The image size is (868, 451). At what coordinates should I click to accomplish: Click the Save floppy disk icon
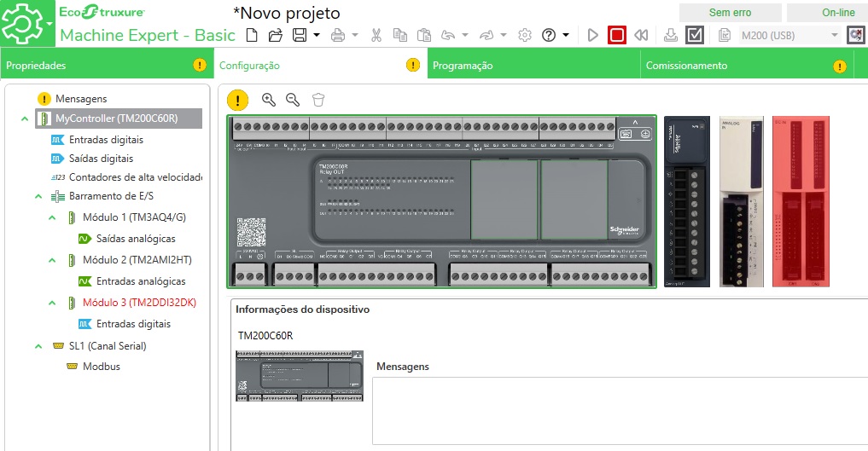pyautogui.click(x=300, y=35)
